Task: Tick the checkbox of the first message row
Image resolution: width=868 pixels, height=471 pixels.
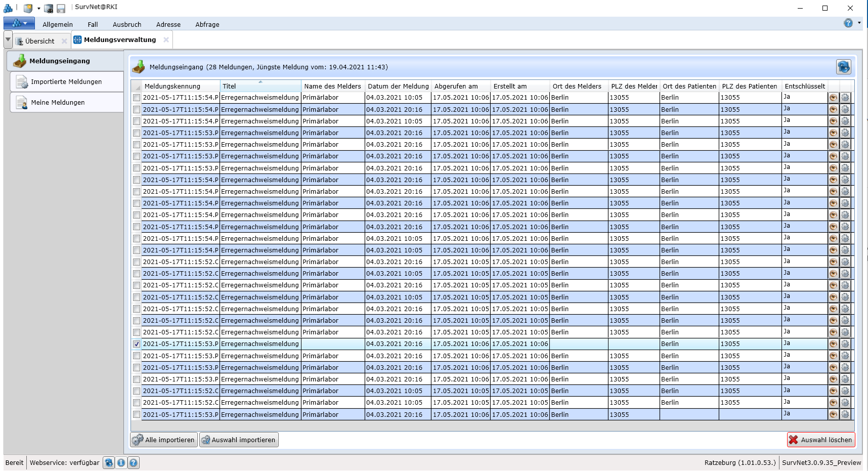Action: pos(137,98)
